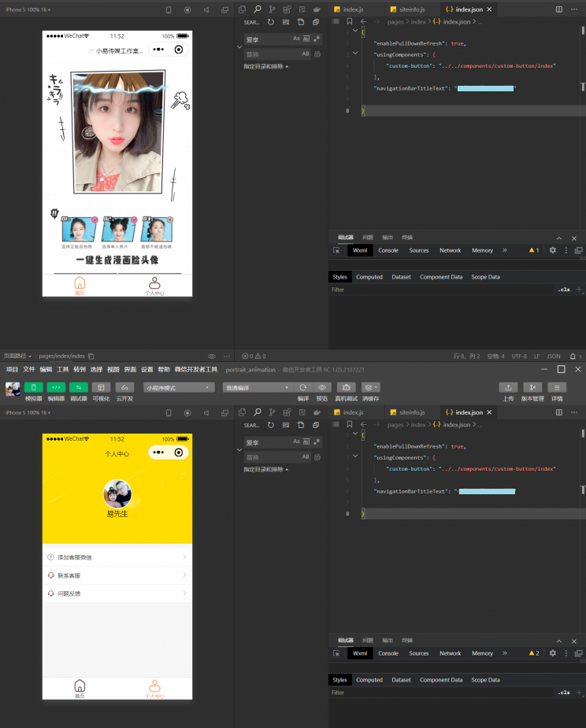Viewport: 586px width, 728px height.
Task: Open the 云开发 cloud development button
Action: tap(124, 387)
